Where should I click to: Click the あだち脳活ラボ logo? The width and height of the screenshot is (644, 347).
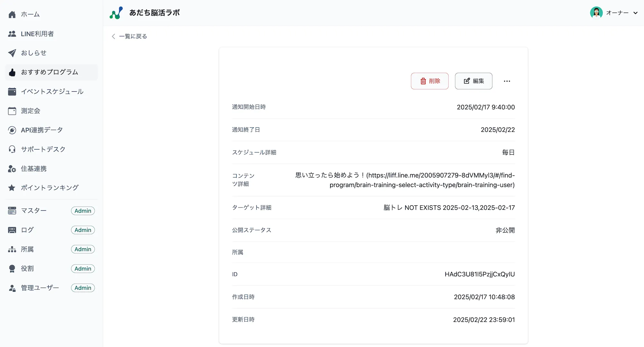116,13
